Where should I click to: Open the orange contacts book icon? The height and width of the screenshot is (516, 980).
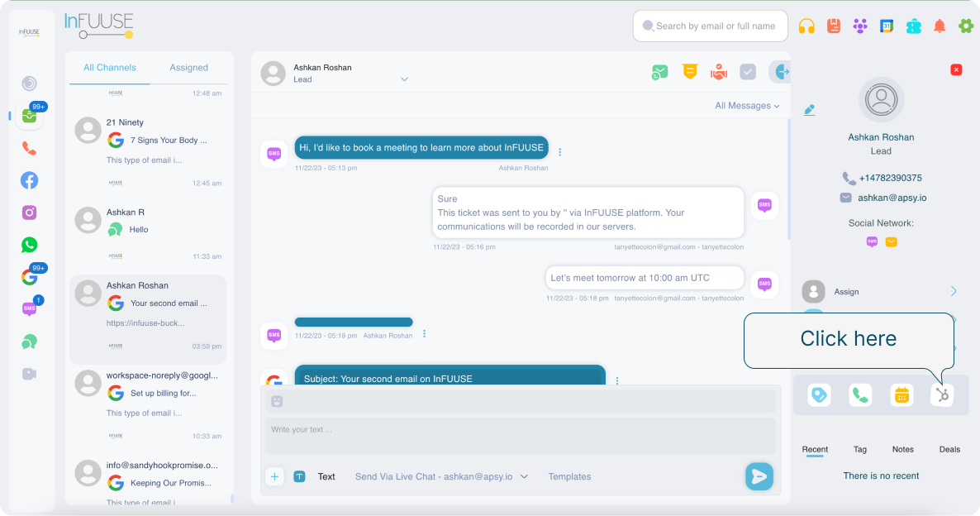[x=833, y=26]
